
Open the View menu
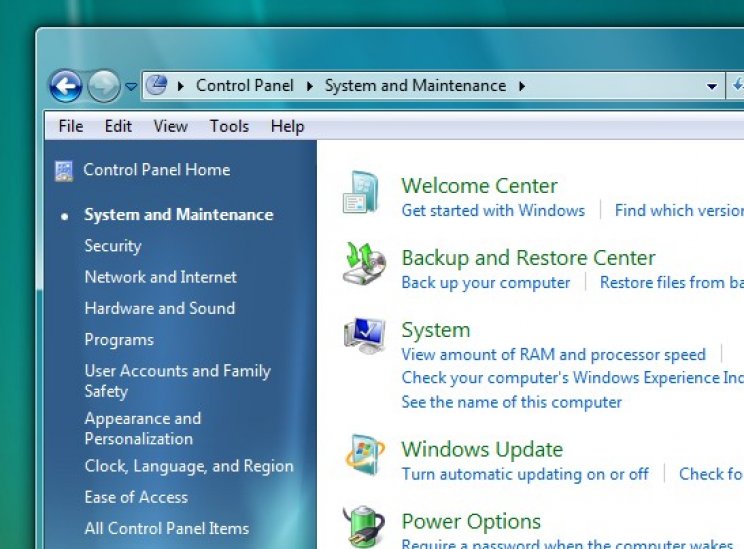[x=170, y=126]
